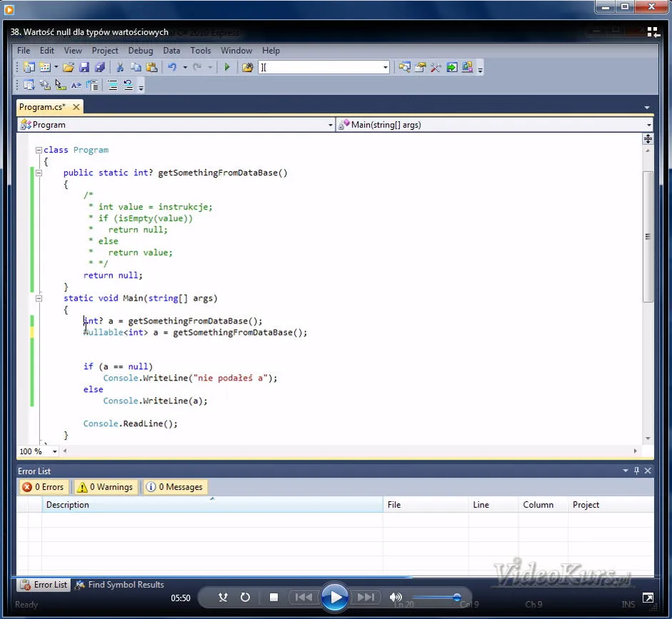Open the Project menu
Viewport: 672px width, 619px height.
(x=105, y=51)
